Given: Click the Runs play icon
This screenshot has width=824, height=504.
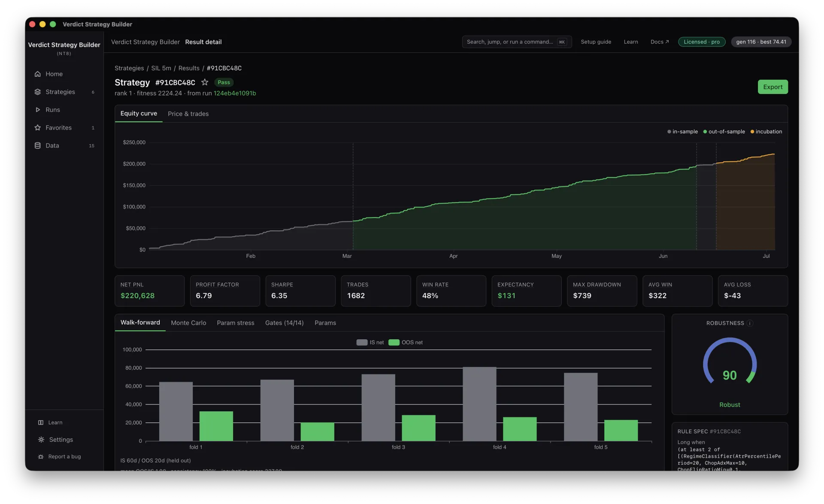Looking at the screenshot, I should tap(38, 110).
